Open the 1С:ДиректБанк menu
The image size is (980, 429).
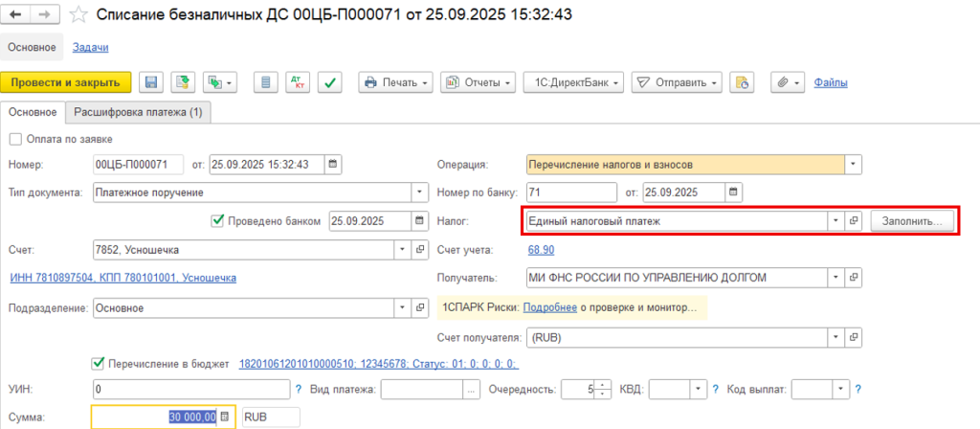tap(574, 82)
